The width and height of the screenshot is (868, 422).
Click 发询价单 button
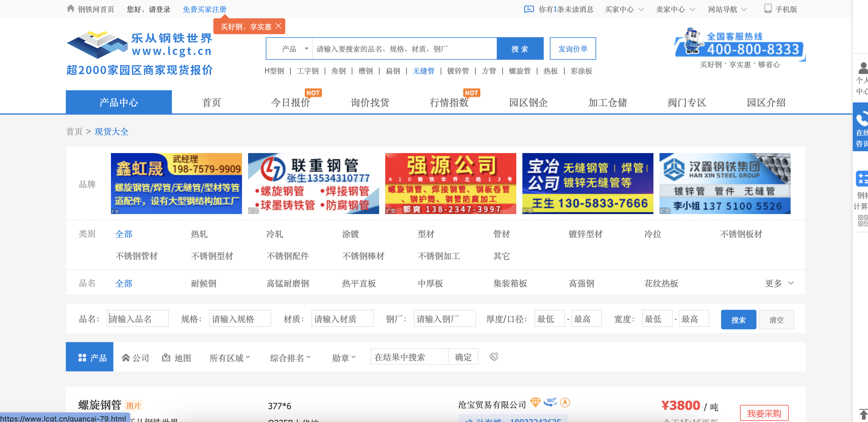coord(572,49)
